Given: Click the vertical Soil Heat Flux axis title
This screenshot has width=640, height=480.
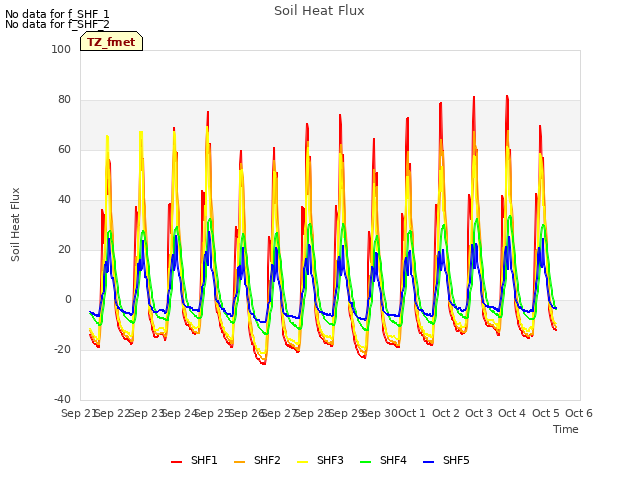Looking at the screenshot, I should click(15, 224).
